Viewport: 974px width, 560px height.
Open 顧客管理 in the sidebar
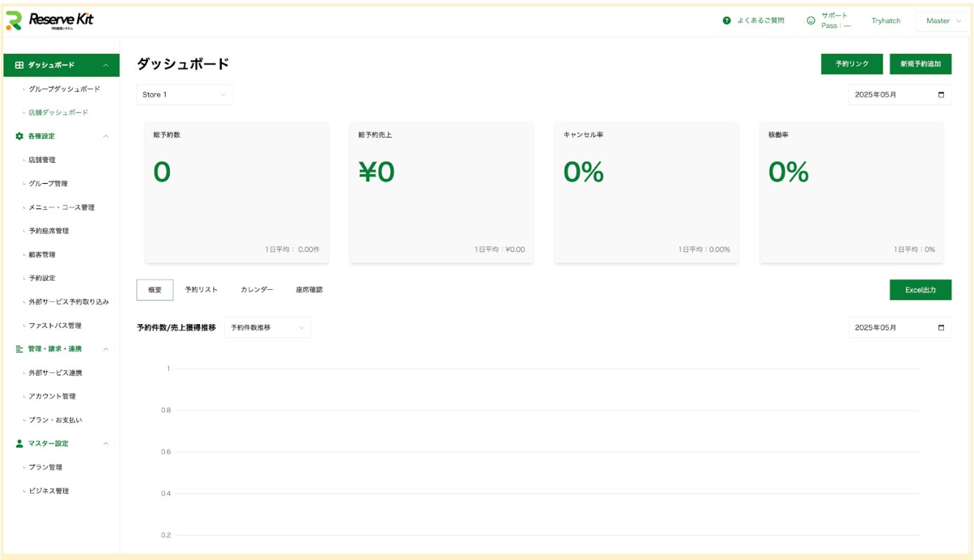pyautogui.click(x=42, y=255)
